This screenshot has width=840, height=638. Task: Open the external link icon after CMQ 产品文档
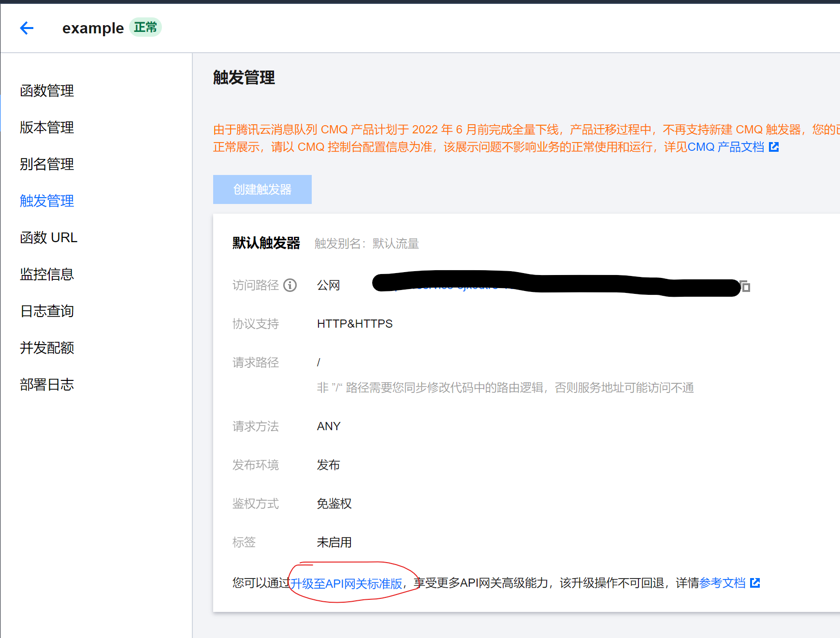click(x=774, y=147)
